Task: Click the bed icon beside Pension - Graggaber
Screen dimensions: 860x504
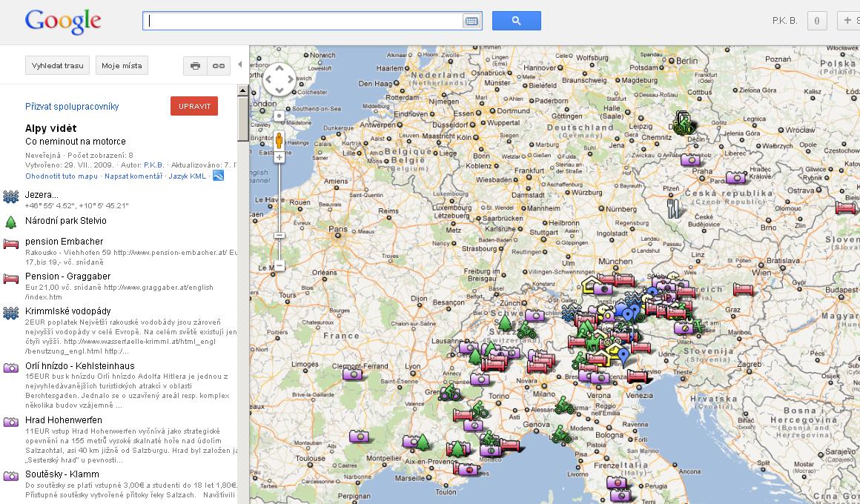Action: pyautogui.click(x=11, y=279)
